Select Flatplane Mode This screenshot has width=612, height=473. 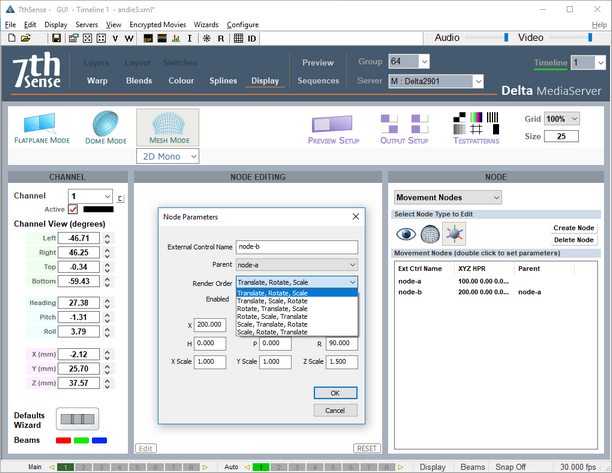[x=42, y=128]
